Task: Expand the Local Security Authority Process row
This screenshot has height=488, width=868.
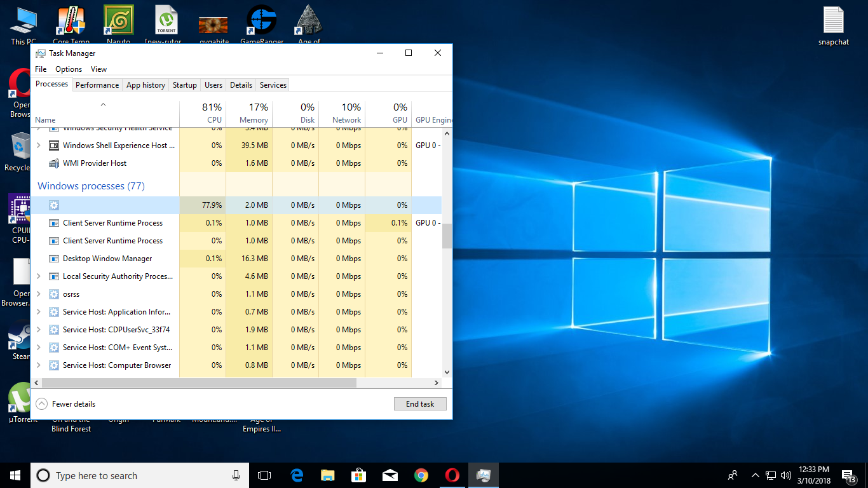Action: [x=38, y=276]
